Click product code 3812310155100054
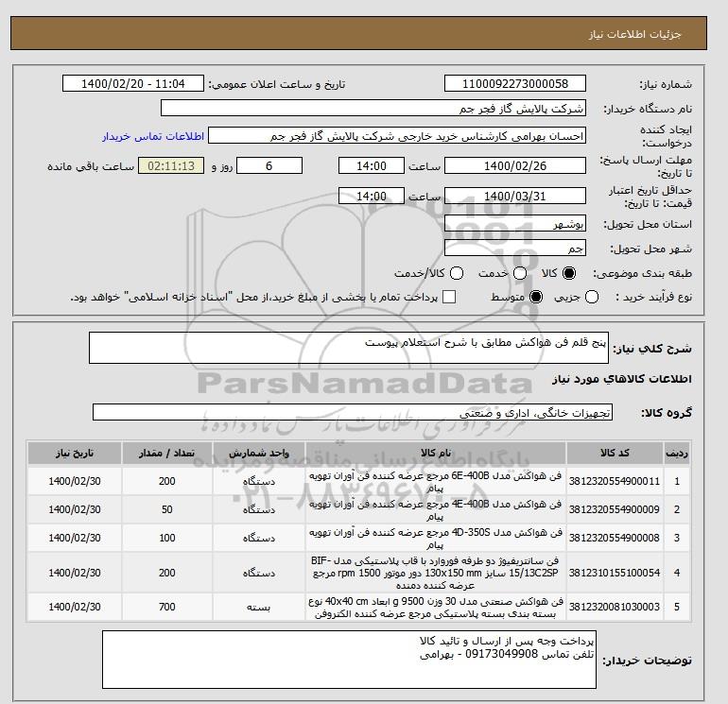This screenshot has height=704, width=728. pyautogui.click(x=615, y=573)
